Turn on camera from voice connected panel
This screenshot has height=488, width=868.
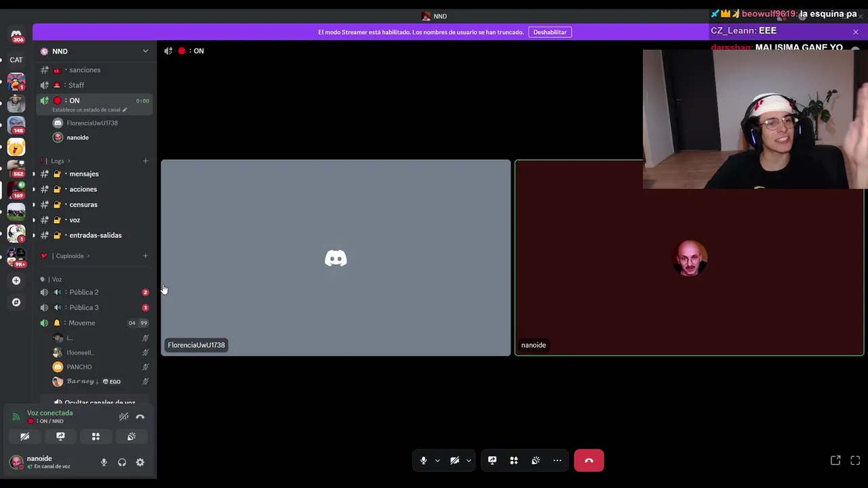coord(24,436)
